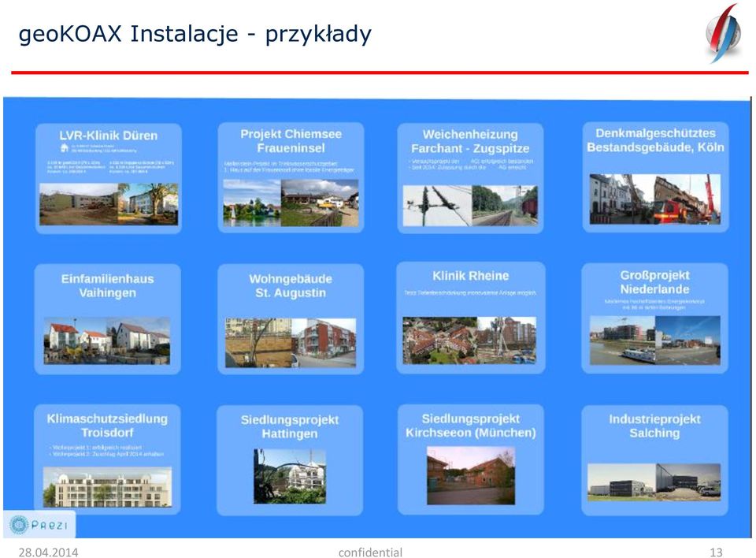Viewport: 756px width, 558px height.
Task: Click the slide title 'geoKOAX Instalacje - przykłady'
Action: (195, 34)
